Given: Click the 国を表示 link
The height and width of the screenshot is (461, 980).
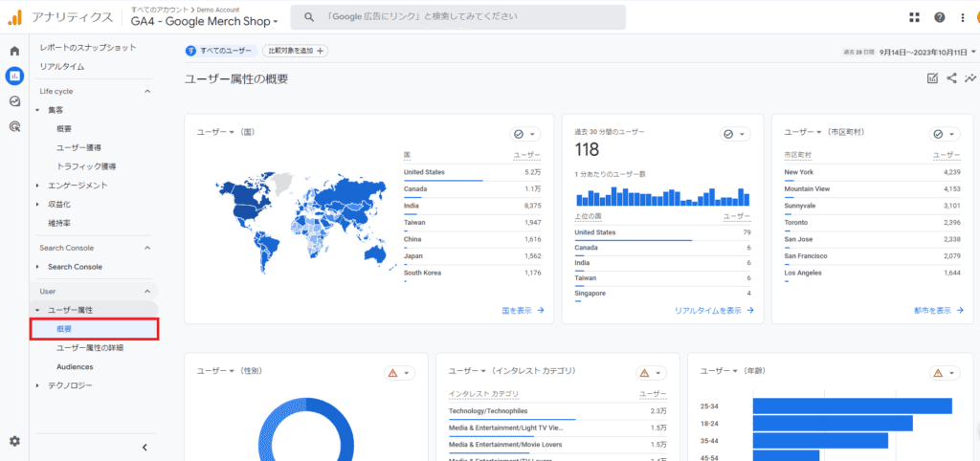Looking at the screenshot, I should (523, 310).
